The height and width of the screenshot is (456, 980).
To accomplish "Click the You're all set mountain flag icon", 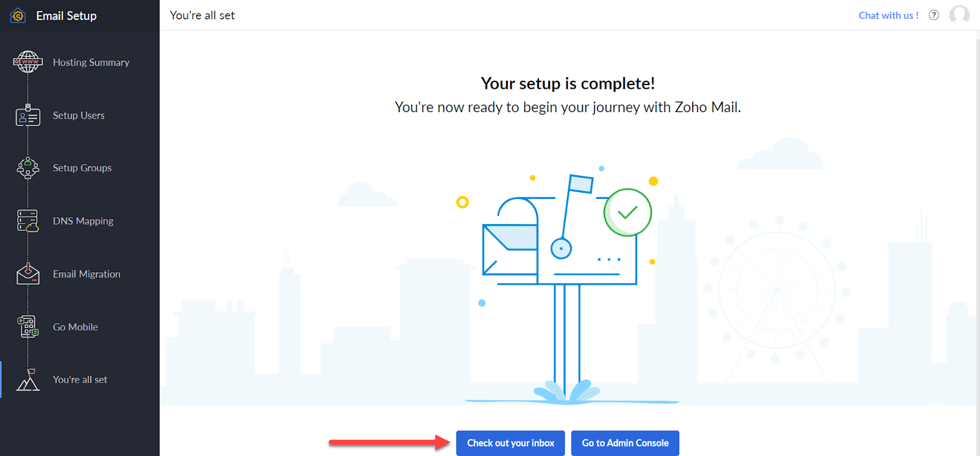I will tap(28, 379).
